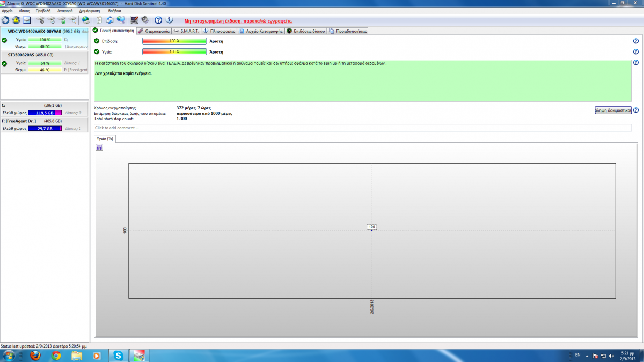Select the WDC WD6402AAEX-00Y9A0 disk entry

[x=45, y=39]
